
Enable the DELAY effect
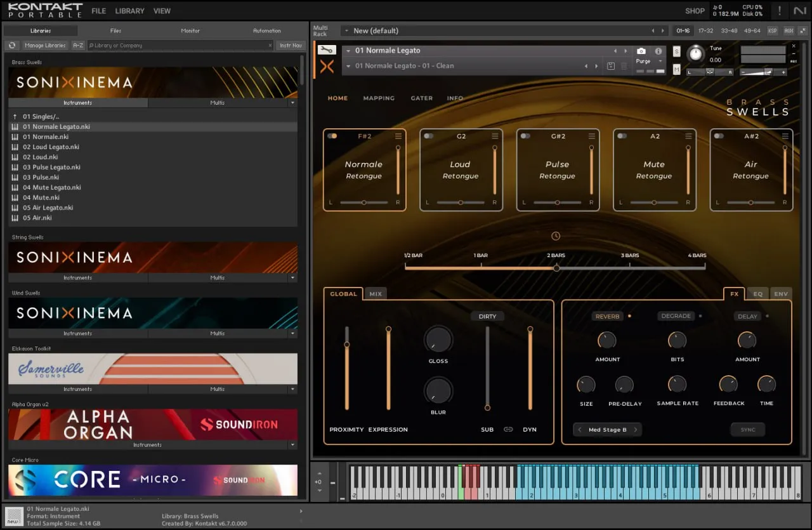click(x=747, y=316)
